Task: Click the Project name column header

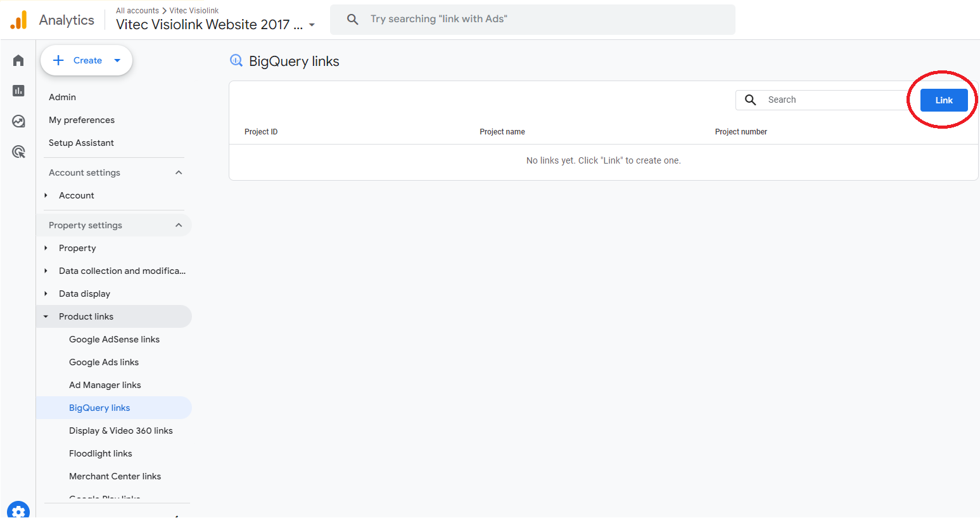Action: point(502,132)
